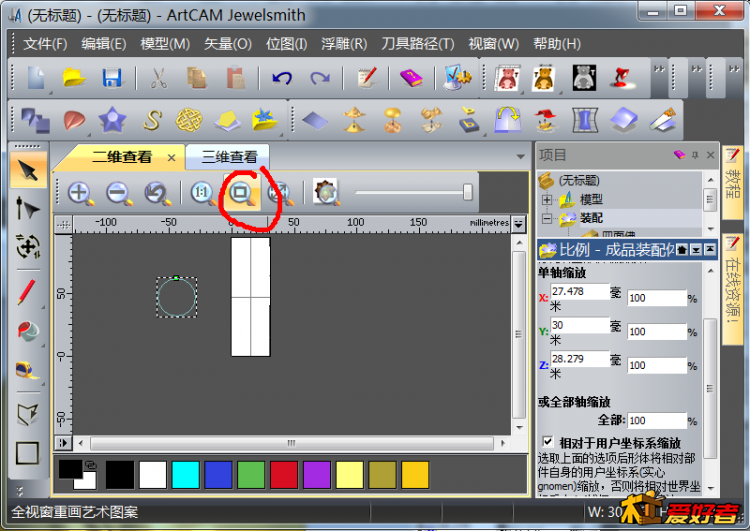Open file with yellow folder icon
This screenshot has width=750, height=531.
[74, 77]
